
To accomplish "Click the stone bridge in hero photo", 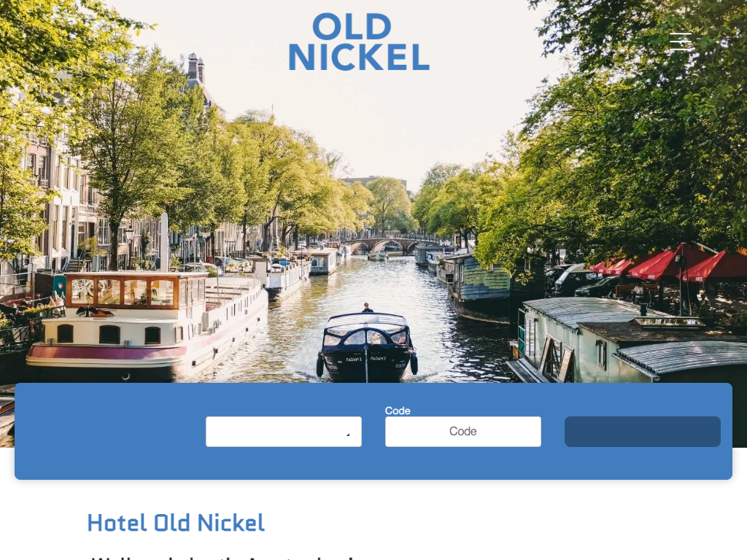I will click(x=388, y=245).
